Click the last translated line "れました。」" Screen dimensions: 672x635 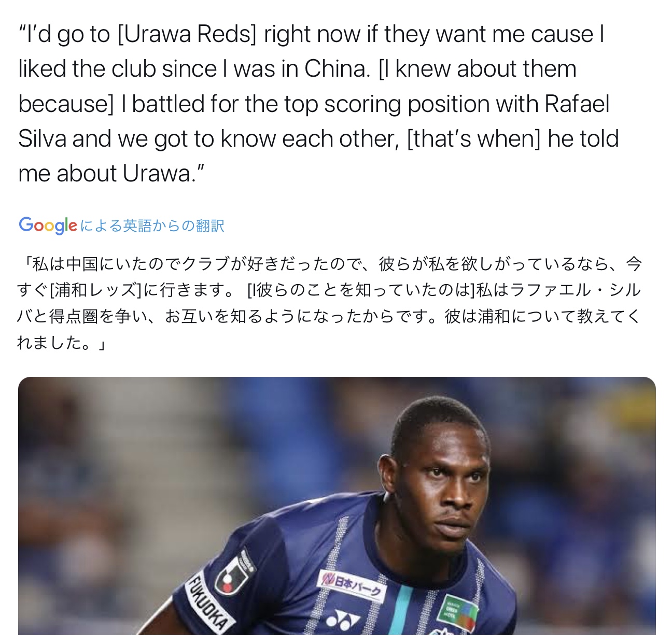(x=61, y=343)
